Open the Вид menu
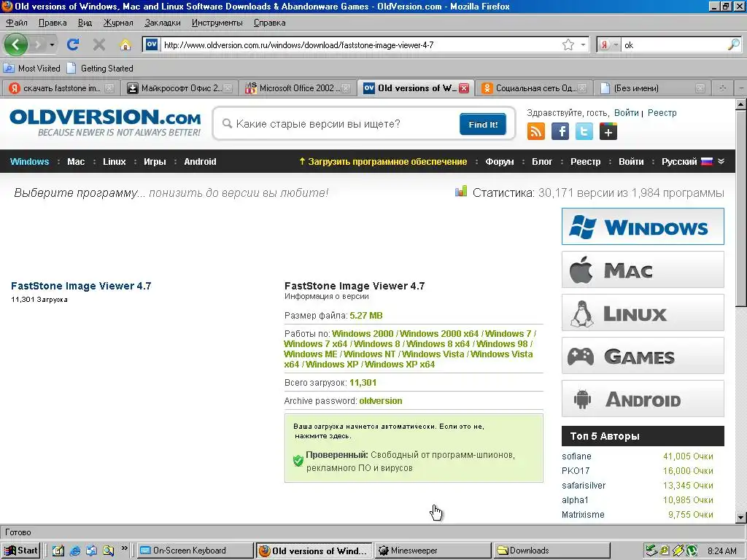Viewport: 747px width, 560px height. [85, 23]
